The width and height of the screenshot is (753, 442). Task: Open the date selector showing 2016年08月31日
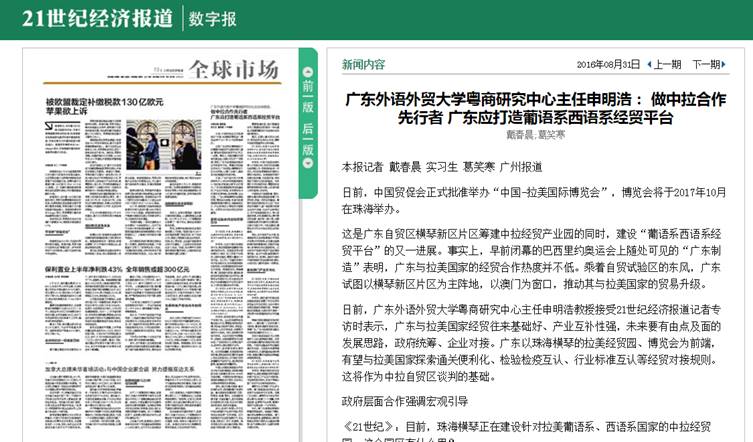pyautogui.click(x=608, y=64)
